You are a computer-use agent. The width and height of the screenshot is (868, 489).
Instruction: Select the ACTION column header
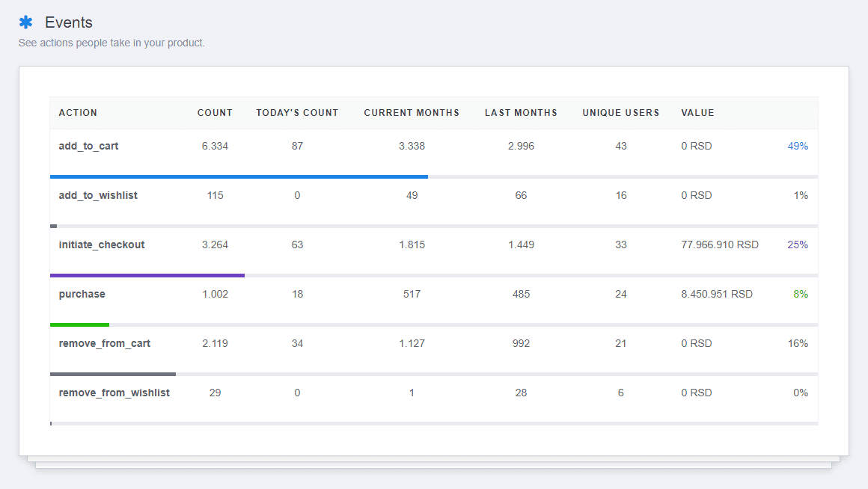[78, 113]
